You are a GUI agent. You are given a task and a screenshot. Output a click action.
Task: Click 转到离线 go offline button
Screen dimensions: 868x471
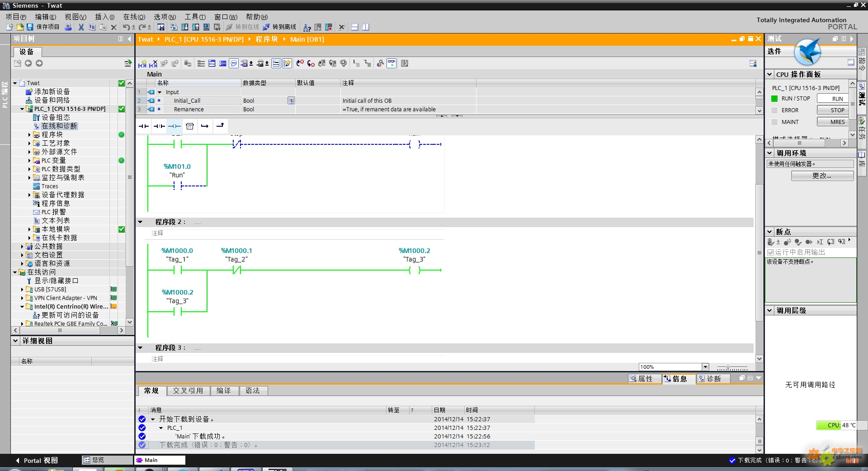pyautogui.click(x=280, y=27)
